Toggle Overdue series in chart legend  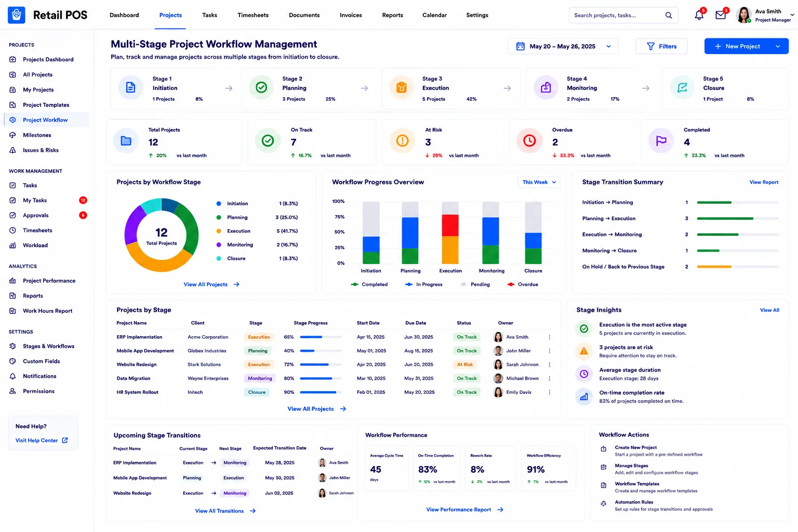(523, 284)
